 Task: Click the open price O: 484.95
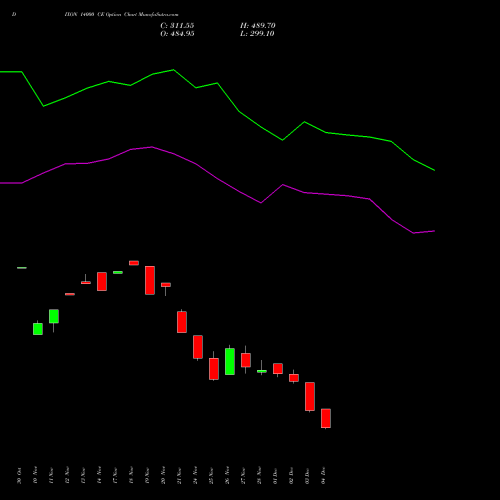pos(177,34)
